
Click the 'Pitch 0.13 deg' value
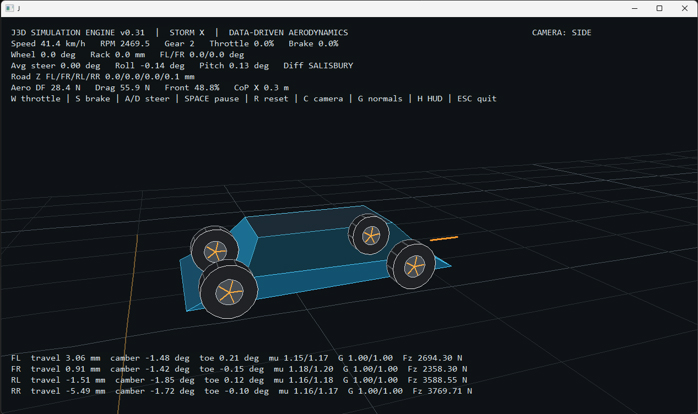click(234, 66)
